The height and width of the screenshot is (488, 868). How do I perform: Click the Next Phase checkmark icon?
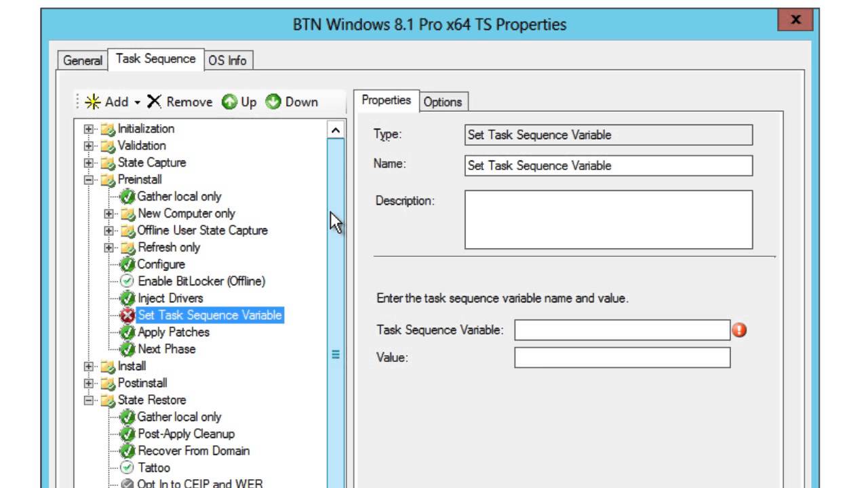[127, 349]
